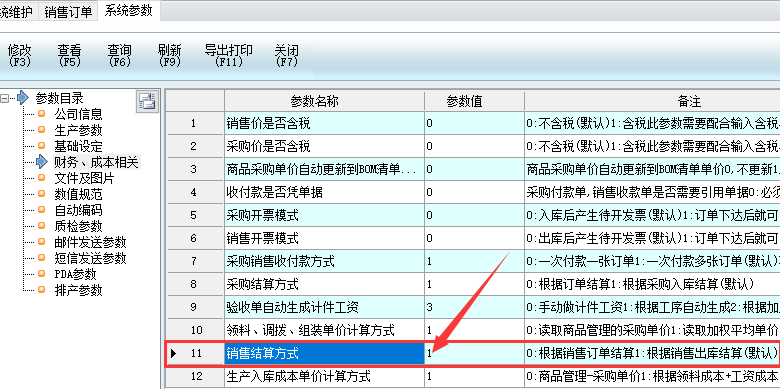Click the arrow icon beside 财务、成本相关
Viewport: 780px width, 389px height.
tap(42, 162)
